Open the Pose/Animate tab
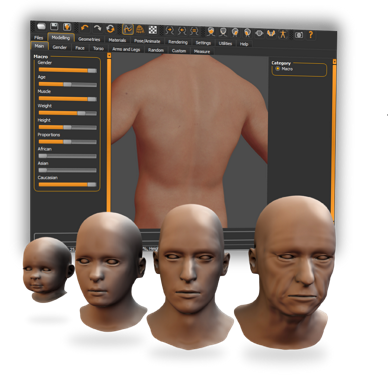This screenshot has height=376, width=388. coord(147,41)
